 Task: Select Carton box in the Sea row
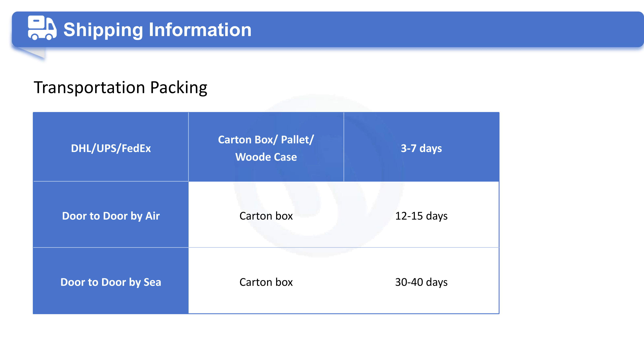(266, 282)
